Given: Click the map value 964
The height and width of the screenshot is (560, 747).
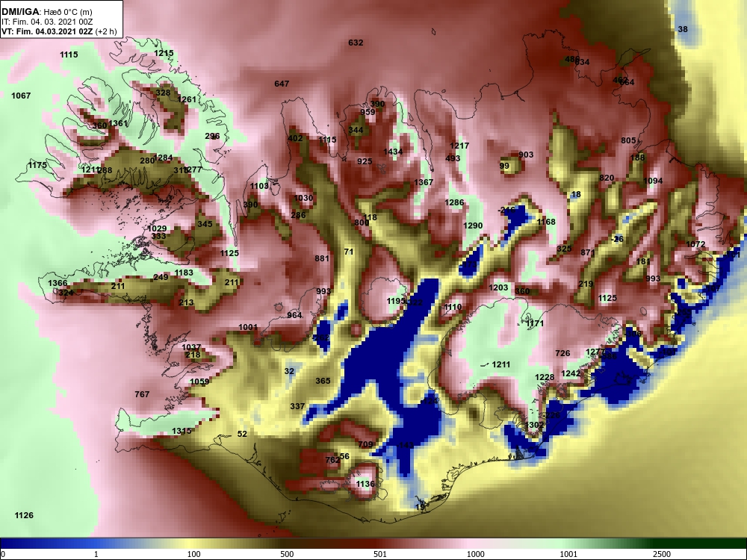Looking at the screenshot, I should click(294, 315).
